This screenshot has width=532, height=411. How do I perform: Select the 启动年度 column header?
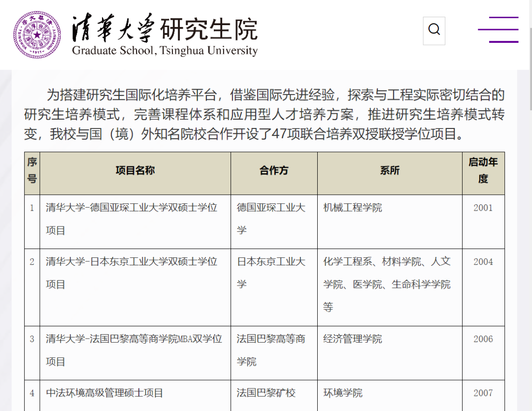(x=484, y=173)
